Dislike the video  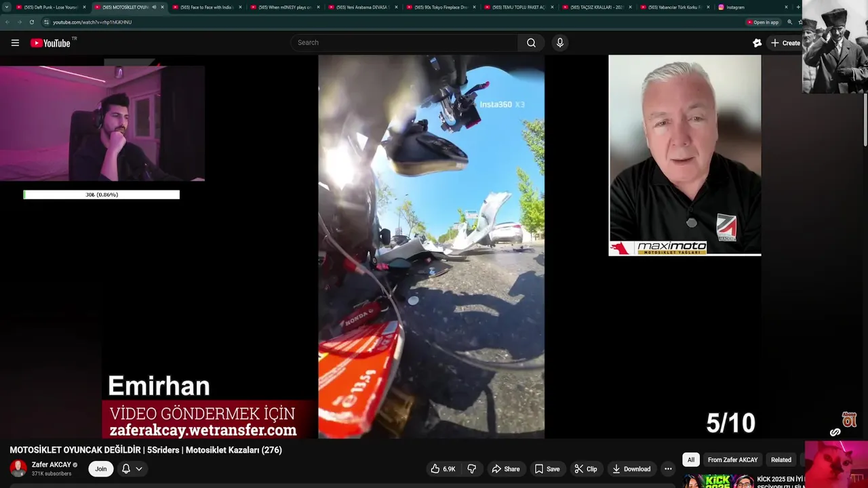[x=472, y=469]
